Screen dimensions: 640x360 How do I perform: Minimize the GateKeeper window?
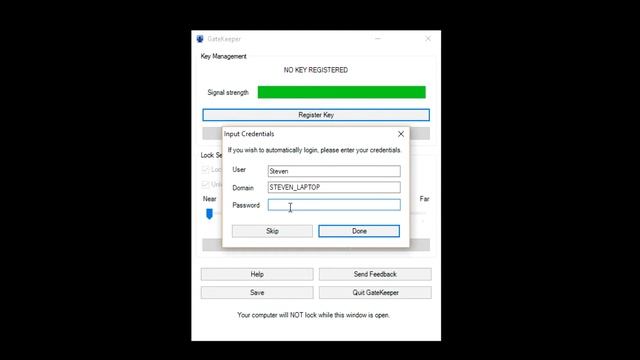(378, 39)
